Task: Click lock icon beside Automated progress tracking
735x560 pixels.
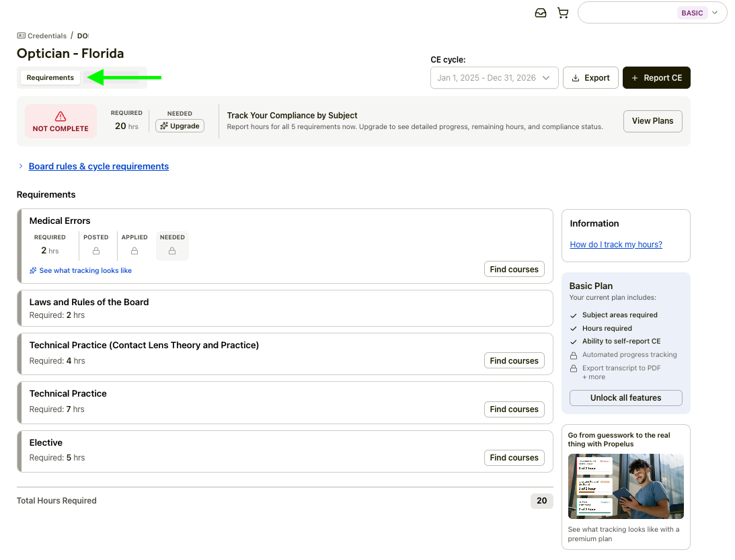Action: (574, 355)
